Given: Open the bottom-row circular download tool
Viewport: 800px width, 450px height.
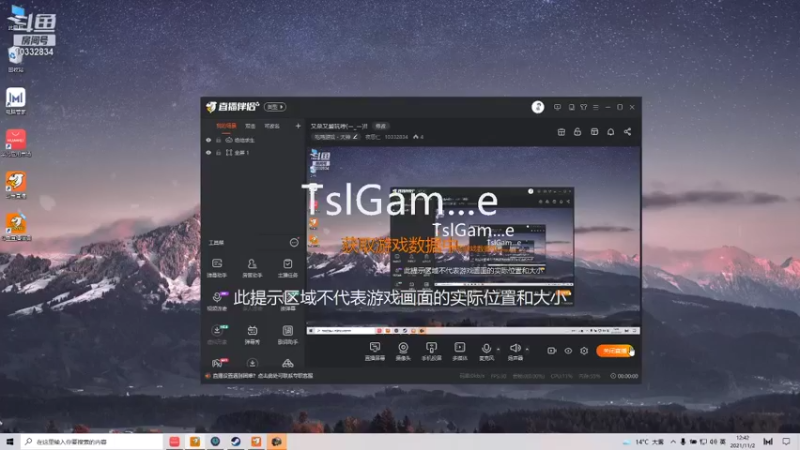Looking at the screenshot, I should click(252, 363).
